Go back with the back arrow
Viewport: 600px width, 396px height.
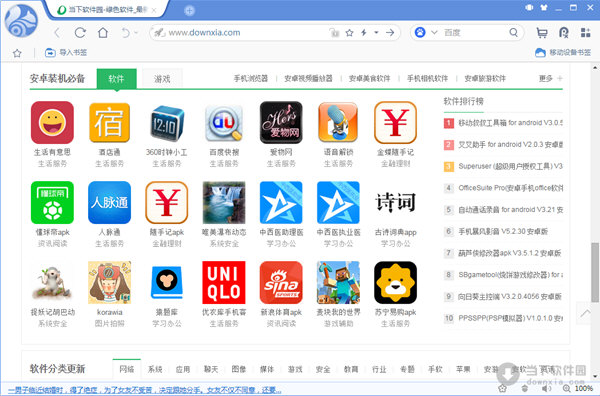(57, 33)
